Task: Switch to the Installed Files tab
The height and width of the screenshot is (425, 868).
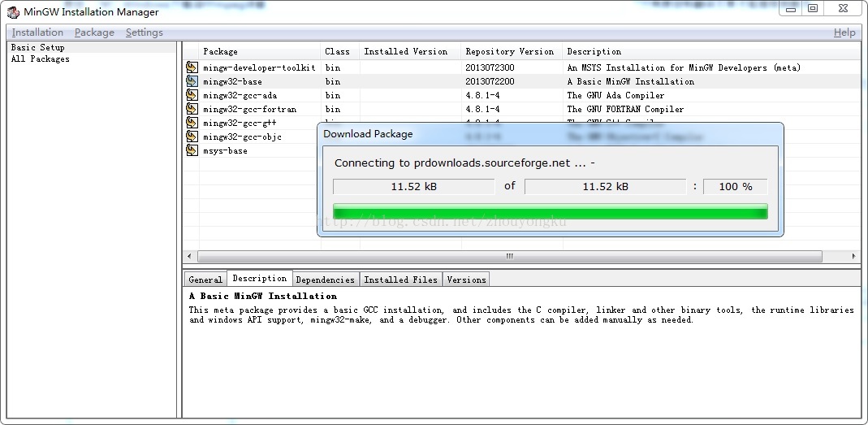Action: 401,280
